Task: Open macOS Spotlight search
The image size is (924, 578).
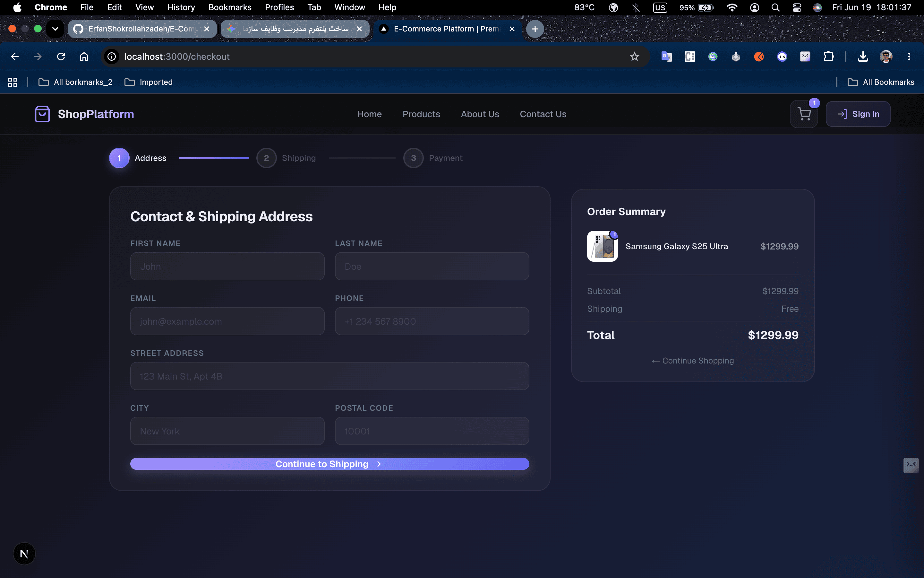Action: click(x=775, y=7)
